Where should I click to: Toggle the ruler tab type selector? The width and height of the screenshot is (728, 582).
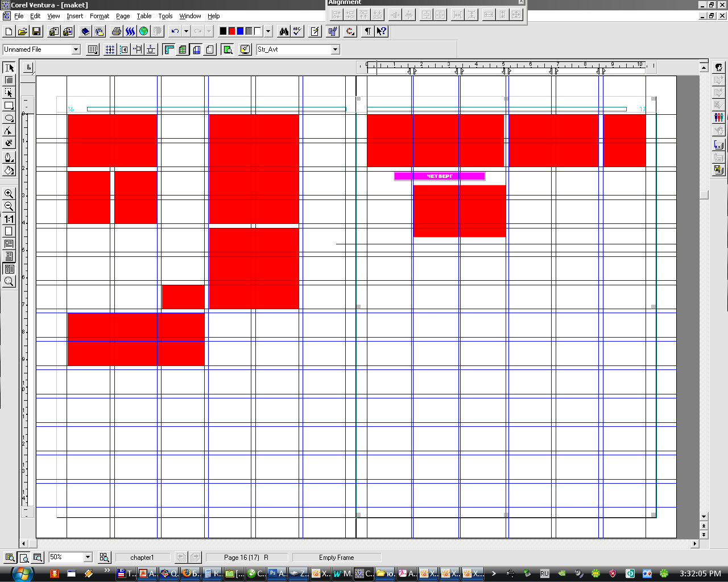point(29,68)
